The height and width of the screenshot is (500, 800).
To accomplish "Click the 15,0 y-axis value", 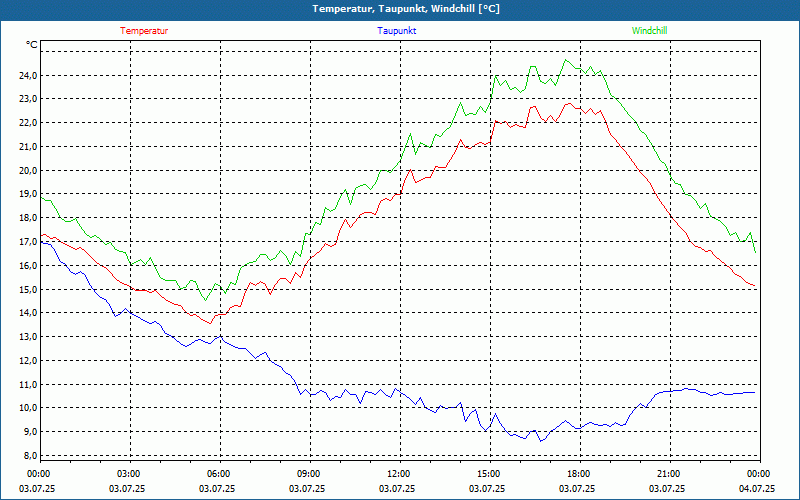I will (28, 289).
